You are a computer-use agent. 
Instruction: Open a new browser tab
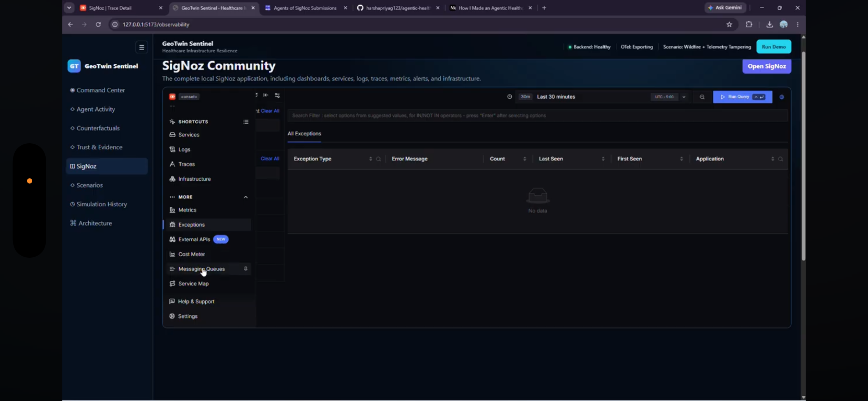(x=544, y=8)
